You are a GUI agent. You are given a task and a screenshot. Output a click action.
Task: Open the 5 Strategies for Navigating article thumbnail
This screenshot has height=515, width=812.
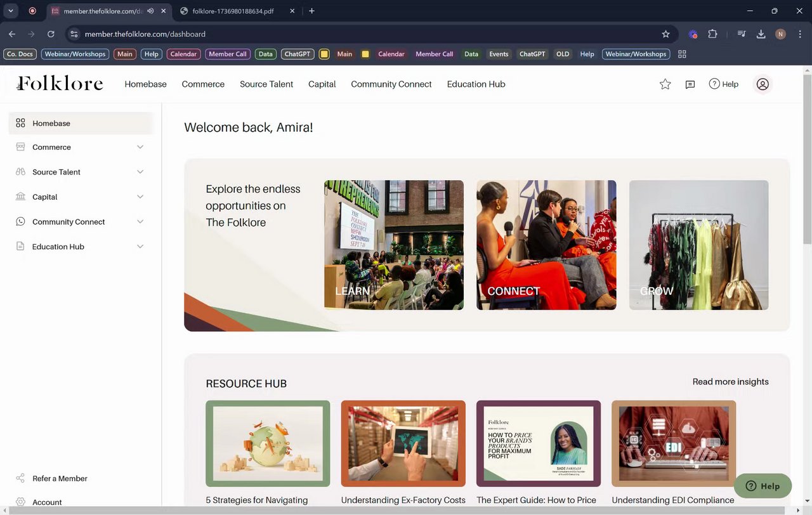pos(268,443)
